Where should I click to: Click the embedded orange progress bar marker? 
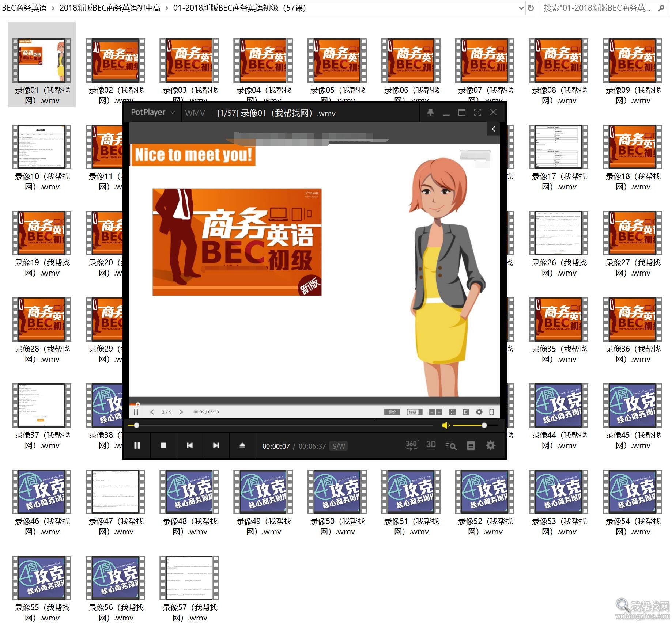(137, 404)
